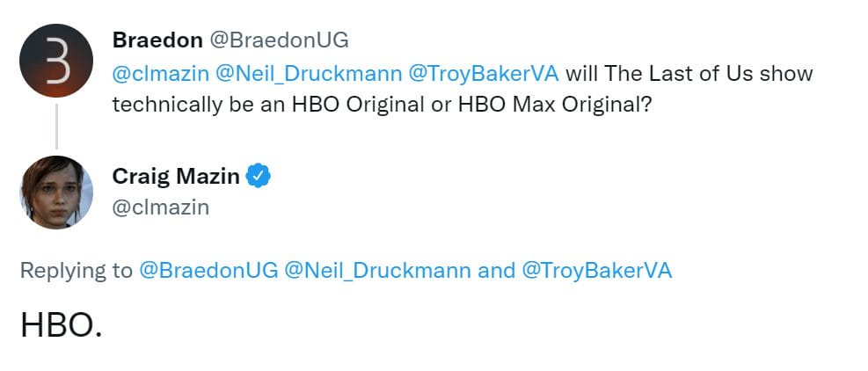Screen dimensions: 868x371
Task: Click the blue verified badge
Action: pos(258,176)
